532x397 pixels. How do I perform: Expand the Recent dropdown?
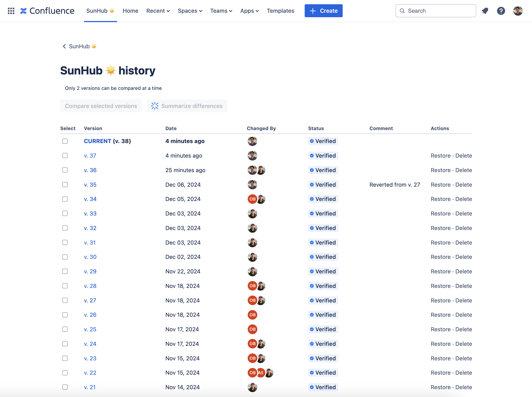click(x=158, y=11)
